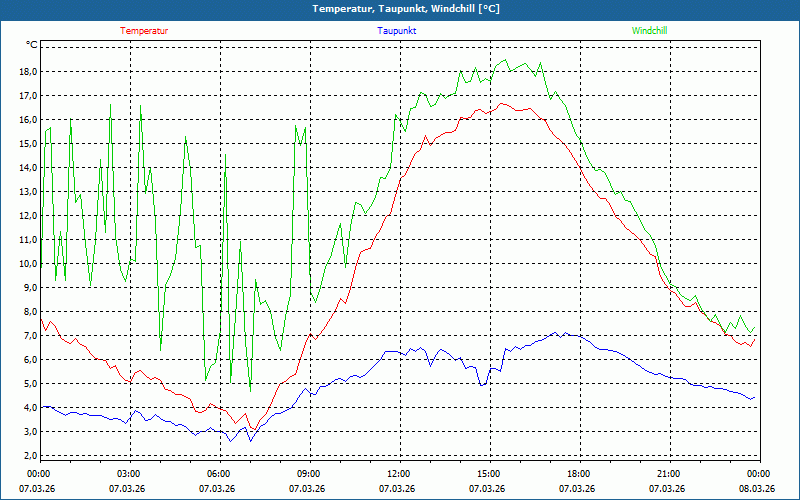Select the 15:00 time axis label
The width and height of the screenshot is (800, 500).
pyautogui.click(x=488, y=474)
